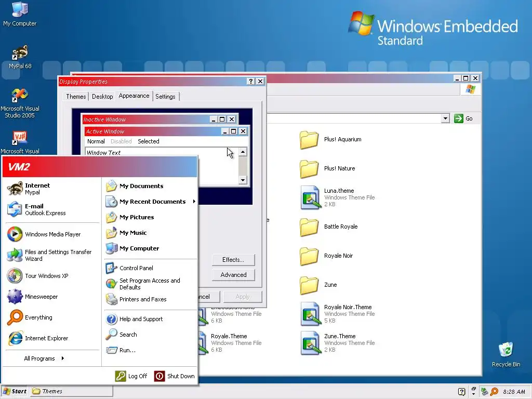Expand All Programs menu

(x=44, y=358)
